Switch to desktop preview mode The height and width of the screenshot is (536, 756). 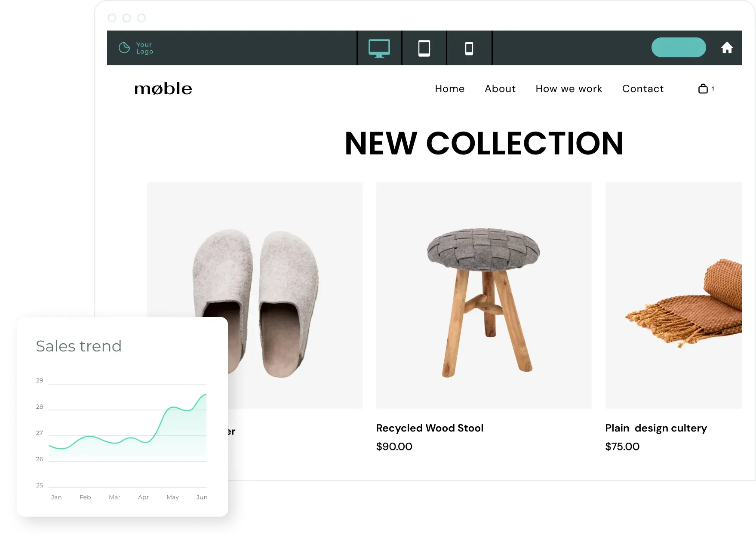click(x=379, y=48)
